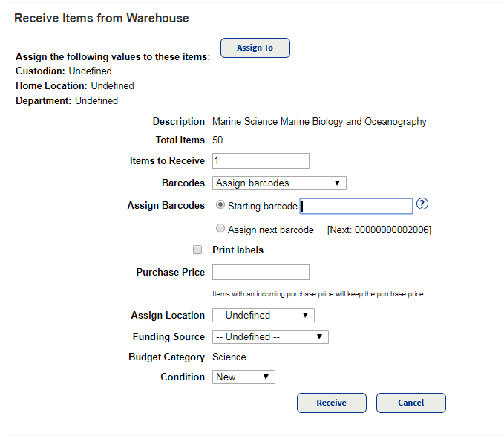Viewport: 504px width, 439px height.
Task: Open the Condition dropdown set to New
Action: tap(243, 377)
